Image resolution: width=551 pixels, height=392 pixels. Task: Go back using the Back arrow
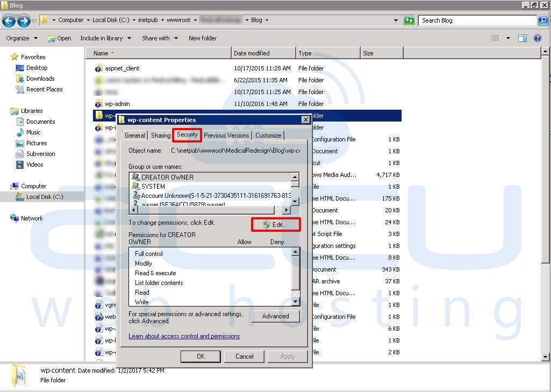9,21
